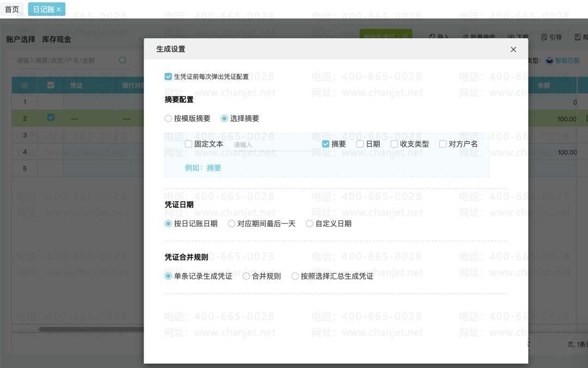
Task: Click row number 1 in the table
Action: [24, 102]
